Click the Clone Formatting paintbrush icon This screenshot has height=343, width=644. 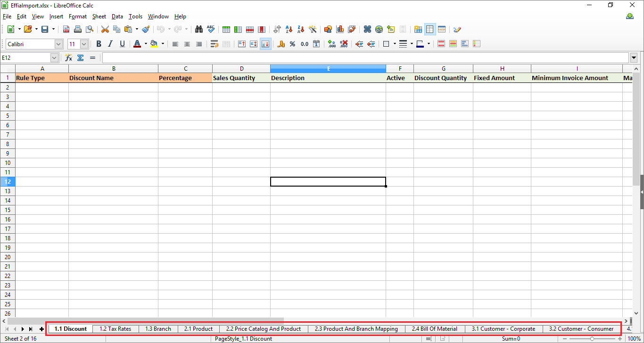click(x=146, y=29)
